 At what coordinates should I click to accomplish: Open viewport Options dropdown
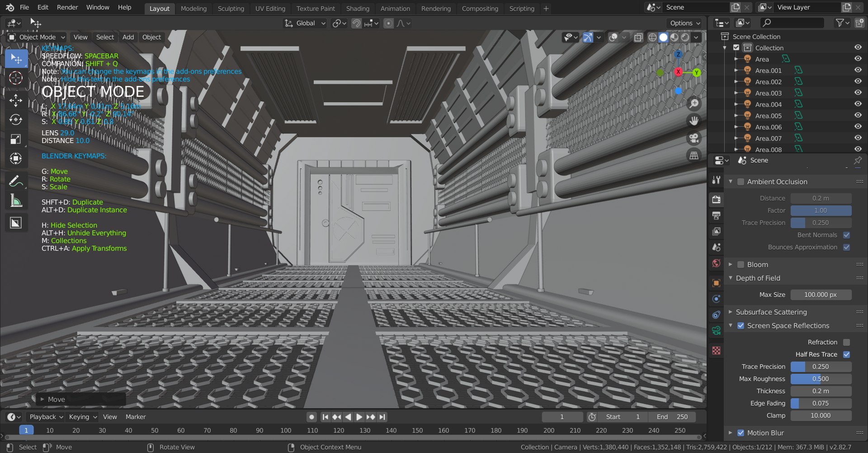click(684, 23)
